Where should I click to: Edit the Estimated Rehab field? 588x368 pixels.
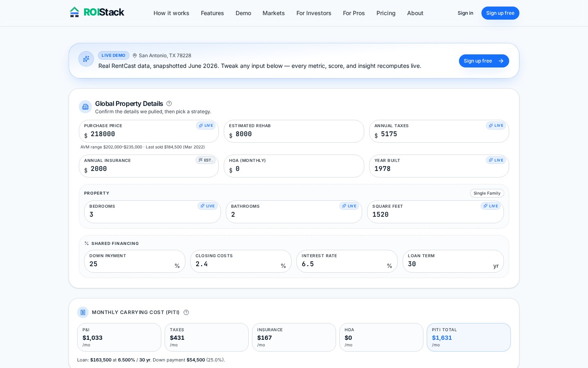294,131
